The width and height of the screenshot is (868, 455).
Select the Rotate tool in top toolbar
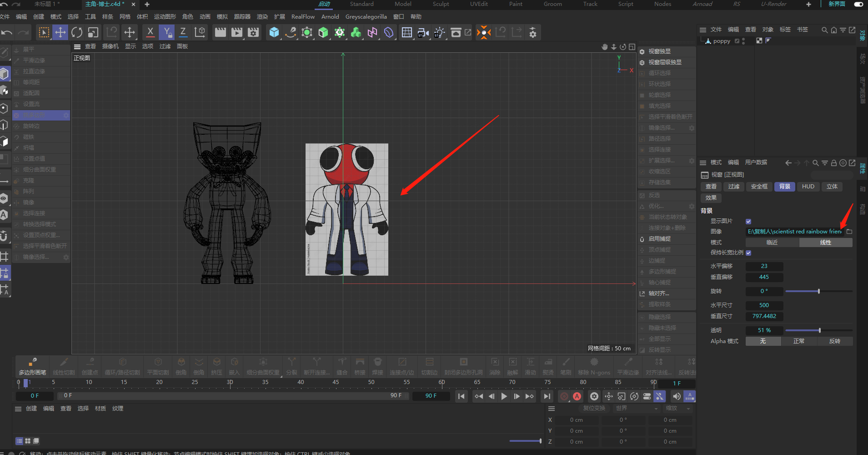[x=77, y=32]
